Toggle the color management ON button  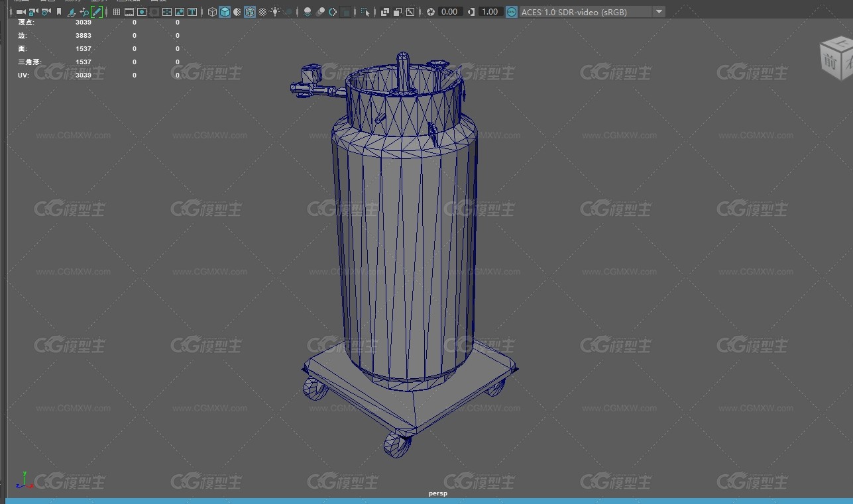pyautogui.click(x=511, y=12)
